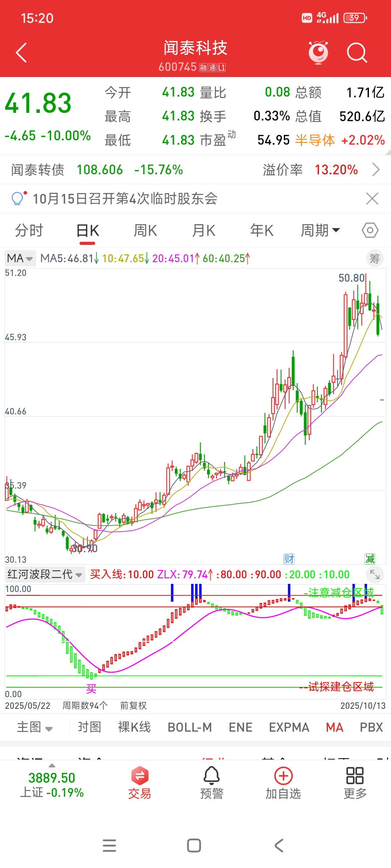Tap MA5:46.81 legend value
This screenshot has width=391, height=868.
[69, 259]
